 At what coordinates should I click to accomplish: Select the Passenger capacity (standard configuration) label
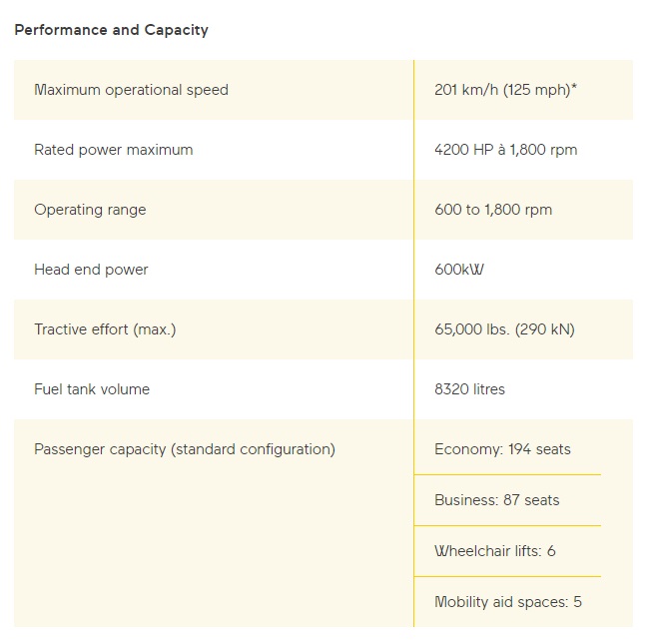coord(185,449)
